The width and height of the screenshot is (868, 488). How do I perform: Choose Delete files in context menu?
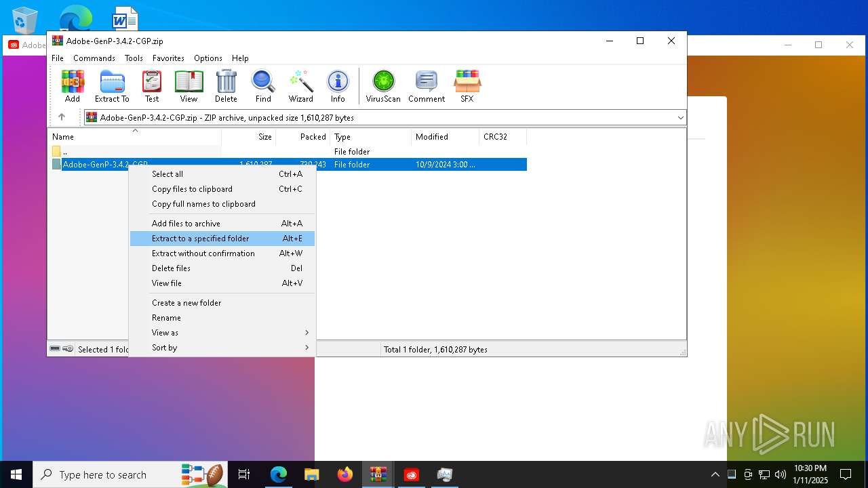pos(222,268)
